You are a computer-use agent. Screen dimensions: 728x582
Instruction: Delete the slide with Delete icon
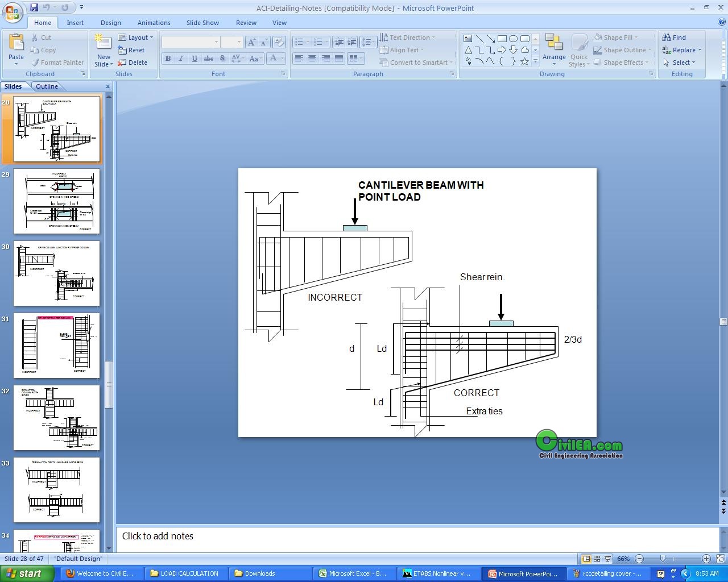pos(122,63)
